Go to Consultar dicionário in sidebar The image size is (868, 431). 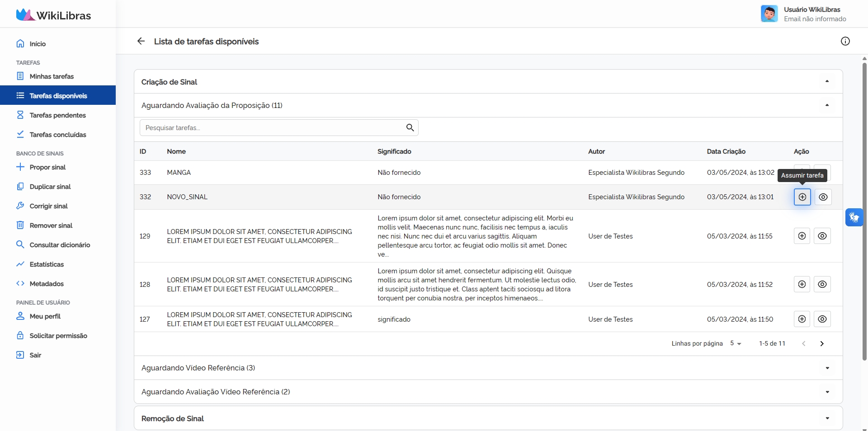tap(60, 245)
